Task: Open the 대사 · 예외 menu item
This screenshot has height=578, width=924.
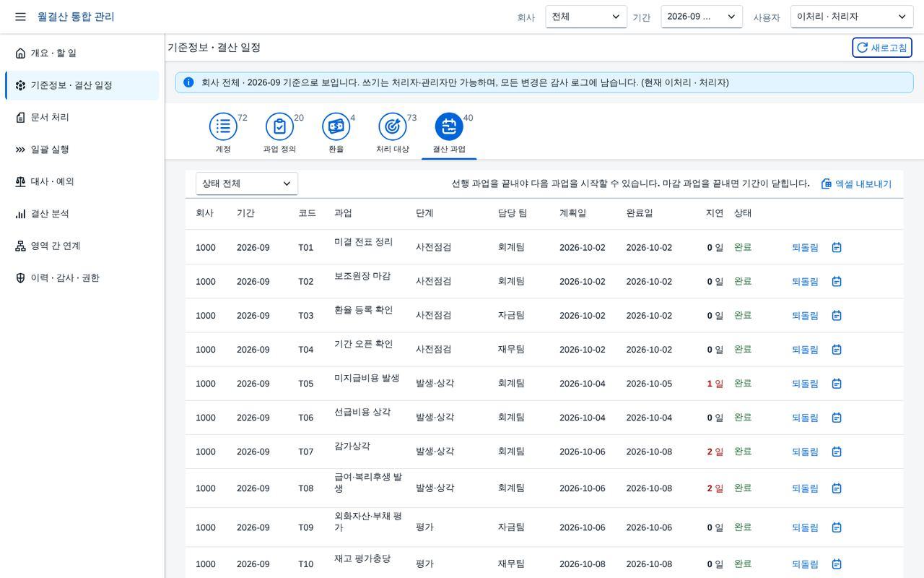Action: (x=82, y=182)
